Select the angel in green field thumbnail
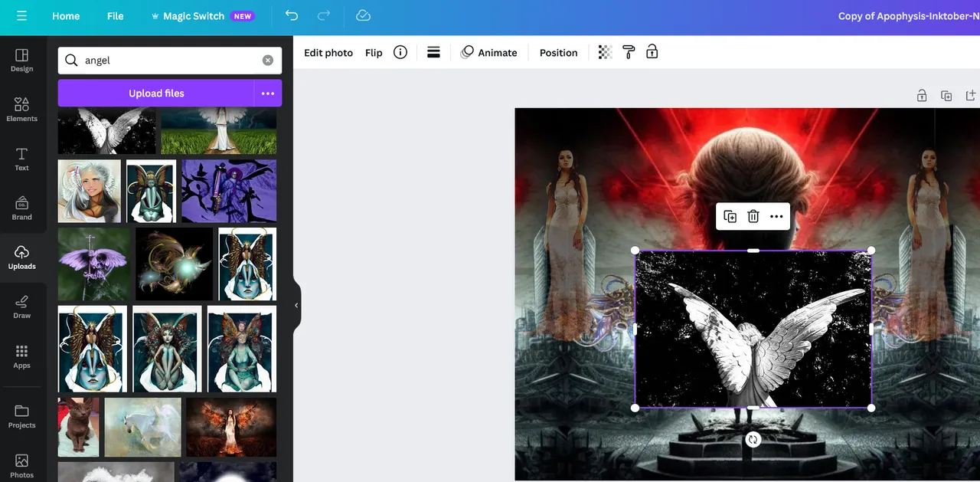Image resolution: width=980 pixels, height=482 pixels. [219, 131]
